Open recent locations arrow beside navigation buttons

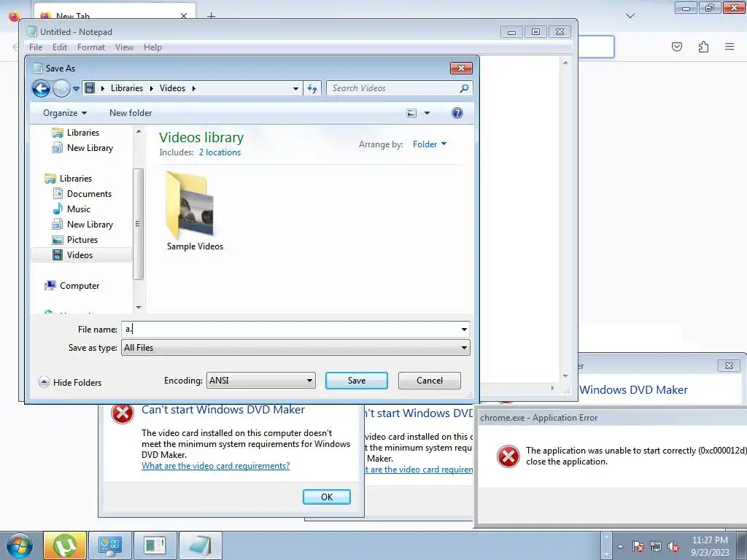coord(76,88)
